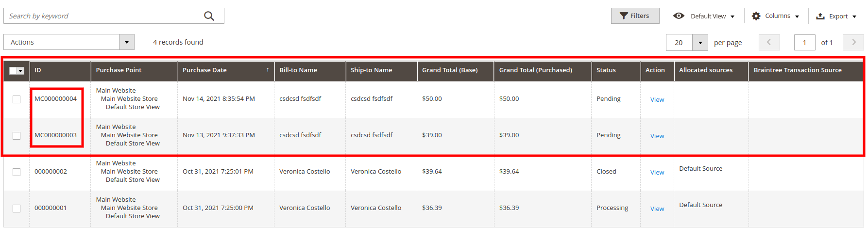Click the current page number field
Viewport: 868px width, 242px height.
point(804,43)
